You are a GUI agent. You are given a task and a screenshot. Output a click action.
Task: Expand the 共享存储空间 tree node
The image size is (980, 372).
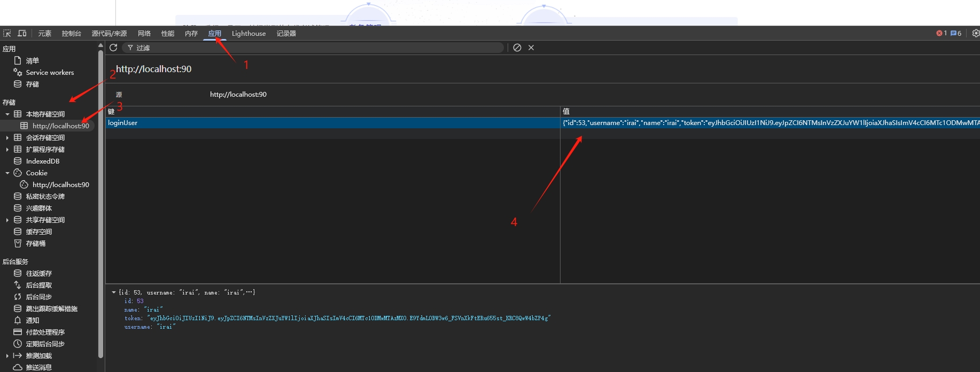click(7, 220)
